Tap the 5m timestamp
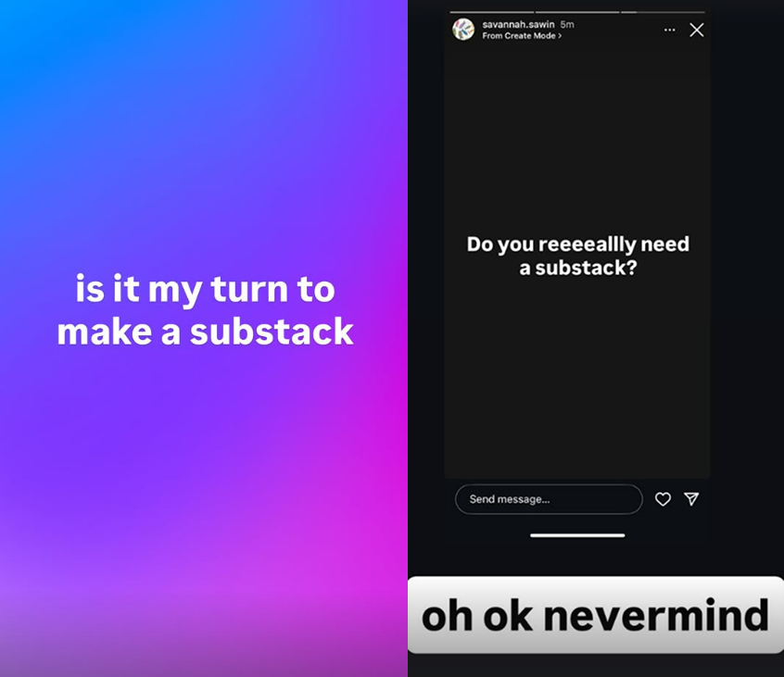The image size is (784, 677). [x=567, y=24]
